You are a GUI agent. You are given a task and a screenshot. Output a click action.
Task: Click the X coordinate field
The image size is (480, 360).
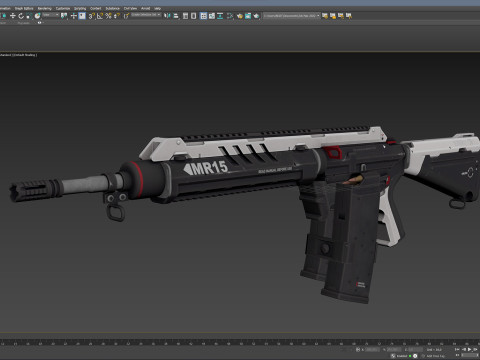coord(373,350)
